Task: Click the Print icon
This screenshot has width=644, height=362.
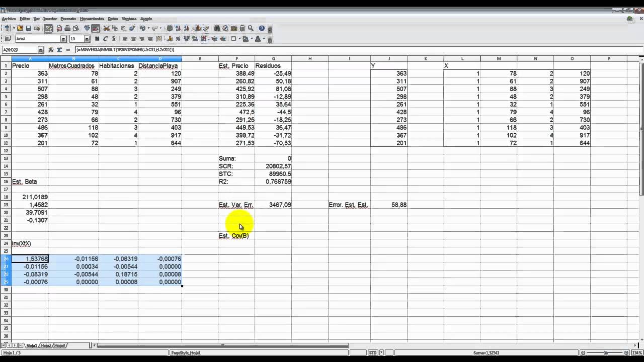Action: [x=67, y=29]
